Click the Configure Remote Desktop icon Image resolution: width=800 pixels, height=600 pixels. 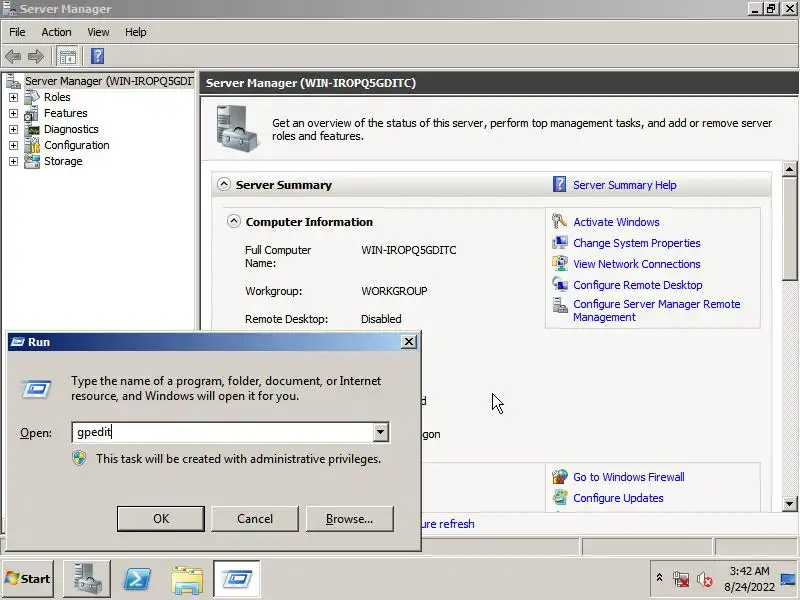pyautogui.click(x=560, y=284)
